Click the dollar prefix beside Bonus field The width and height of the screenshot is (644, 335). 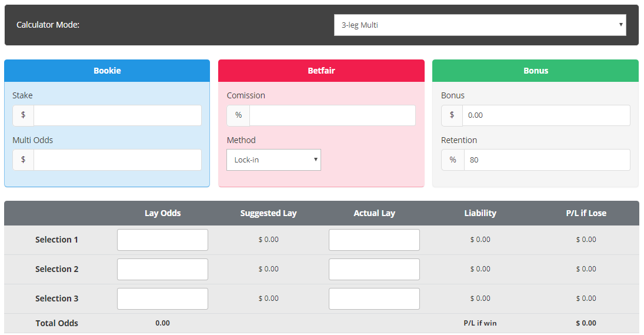(x=452, y=115)
